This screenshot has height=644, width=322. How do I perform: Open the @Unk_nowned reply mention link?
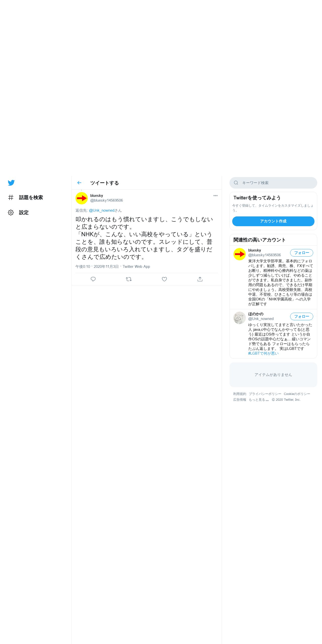[x=102, y=210]
